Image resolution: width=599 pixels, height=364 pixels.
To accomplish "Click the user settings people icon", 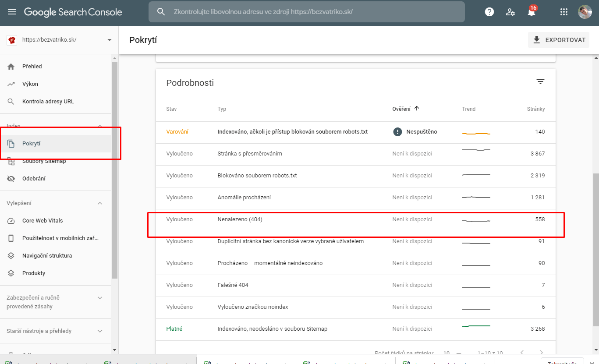I will [510, 12].
